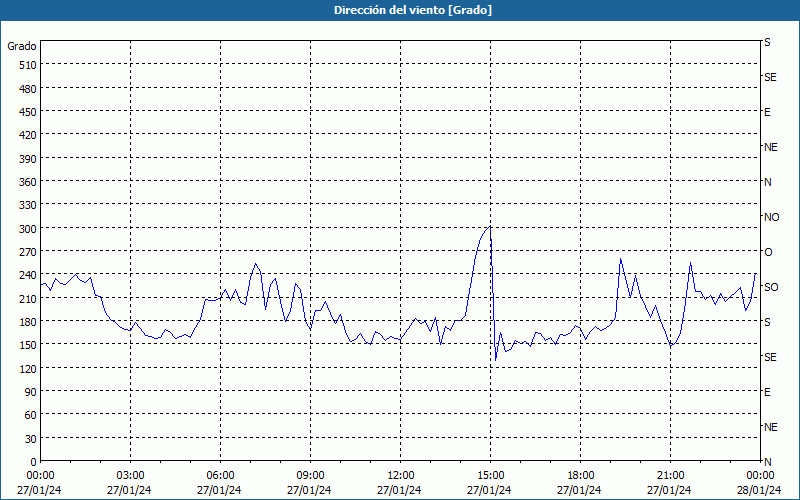Select the 510 y-axis value
The image size is (800, 500).
click(x=28, y=65)
